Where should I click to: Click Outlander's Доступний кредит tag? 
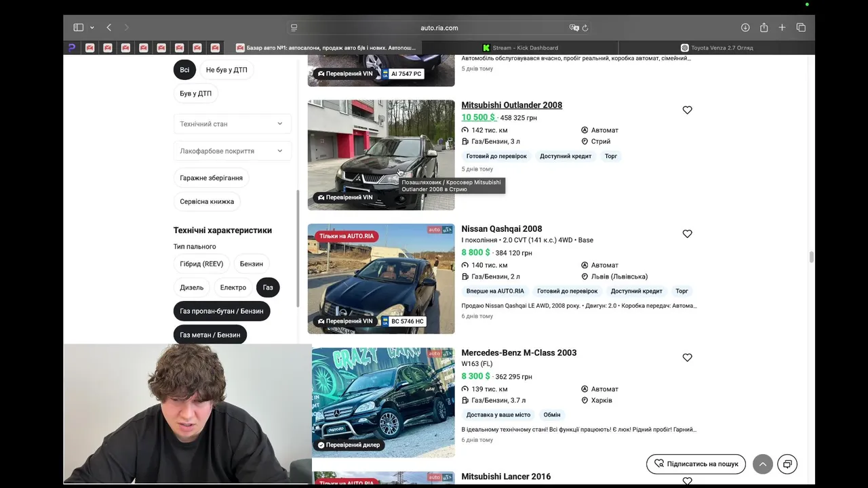566,157
